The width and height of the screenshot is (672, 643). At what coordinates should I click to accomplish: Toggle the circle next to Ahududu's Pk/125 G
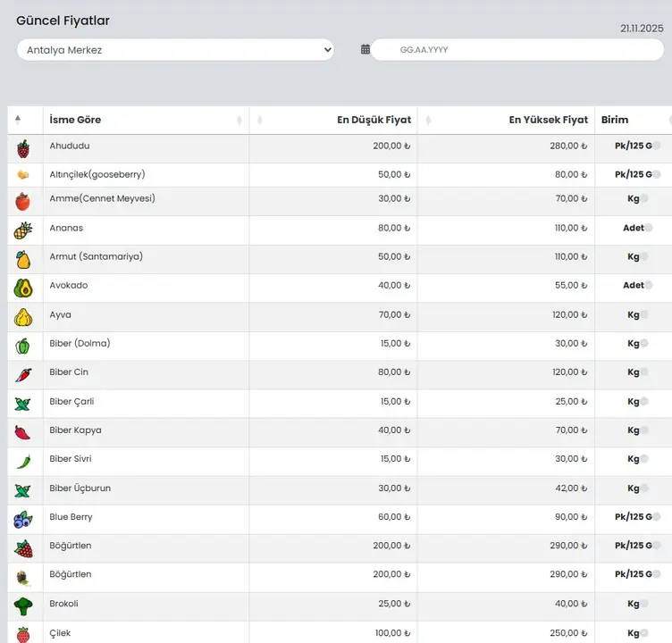pos(657,146)
